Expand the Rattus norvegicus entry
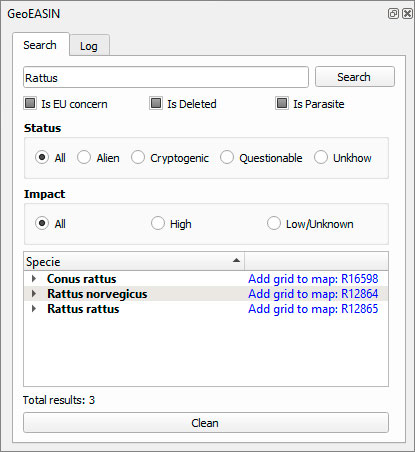Screen dimensions: 415x452 34,293
